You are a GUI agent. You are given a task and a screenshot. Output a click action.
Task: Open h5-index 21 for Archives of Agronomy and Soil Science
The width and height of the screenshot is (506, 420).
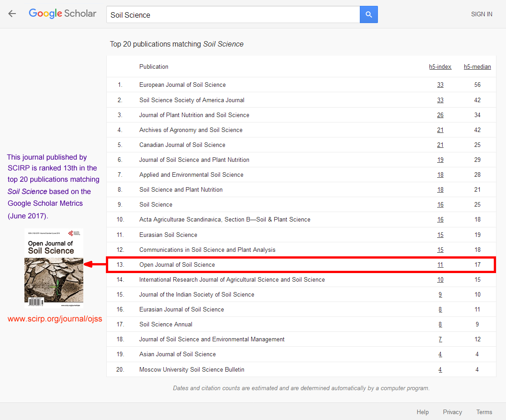click(x=440, y=130)
